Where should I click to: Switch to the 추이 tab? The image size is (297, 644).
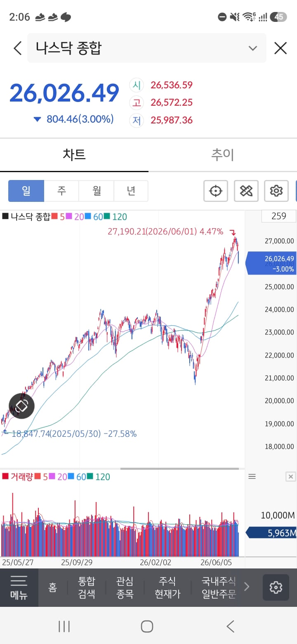pos(223,154)
